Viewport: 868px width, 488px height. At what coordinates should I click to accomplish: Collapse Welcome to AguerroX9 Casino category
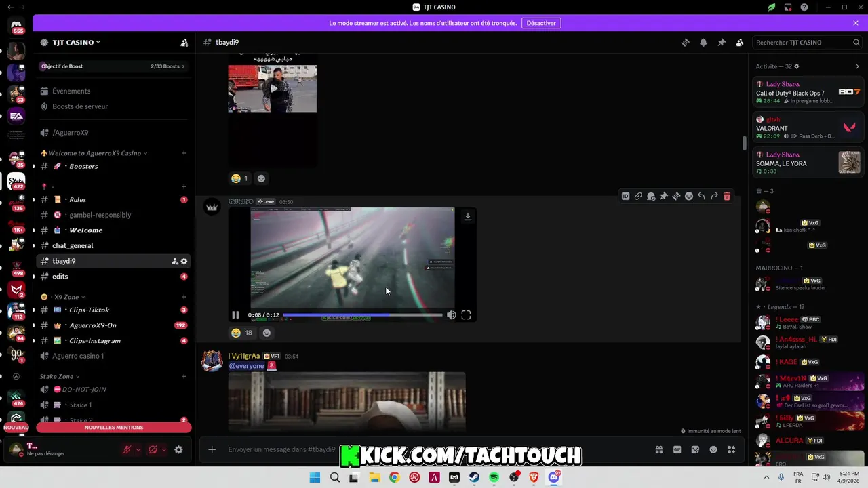click(x=94, y=153)
